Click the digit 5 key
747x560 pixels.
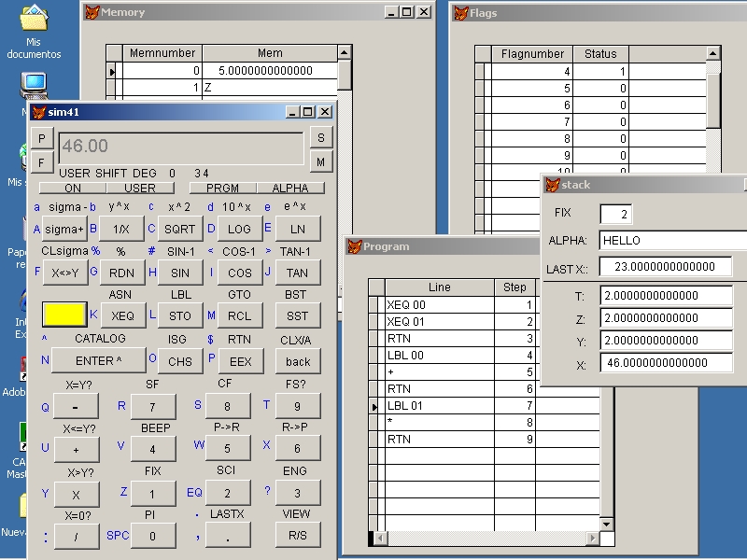228,449
